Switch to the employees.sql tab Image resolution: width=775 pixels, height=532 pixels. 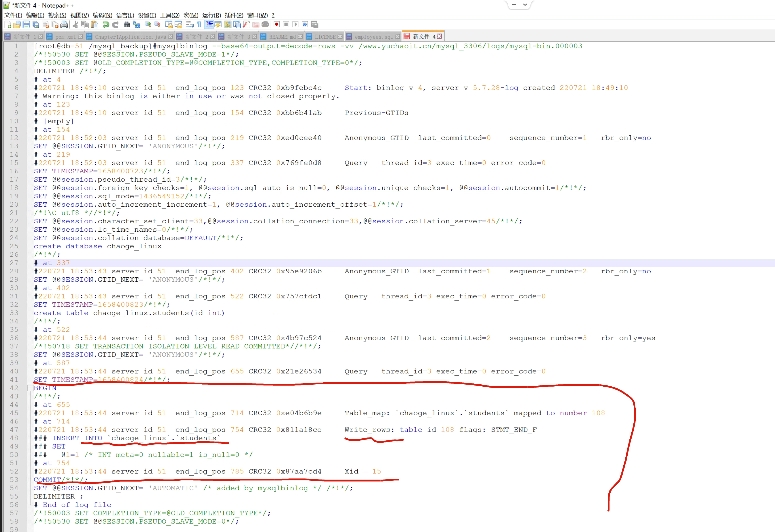tap(373, 37)
